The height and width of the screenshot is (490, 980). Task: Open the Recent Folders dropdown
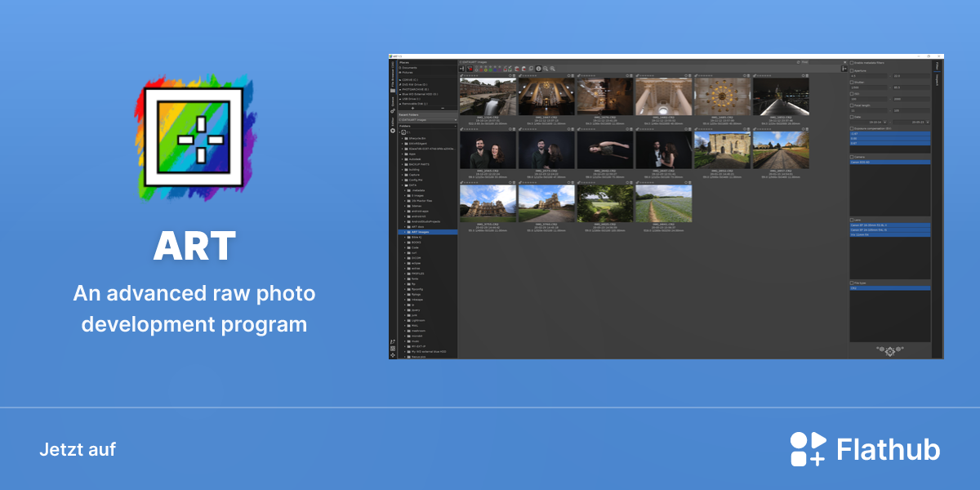[428, 120]
